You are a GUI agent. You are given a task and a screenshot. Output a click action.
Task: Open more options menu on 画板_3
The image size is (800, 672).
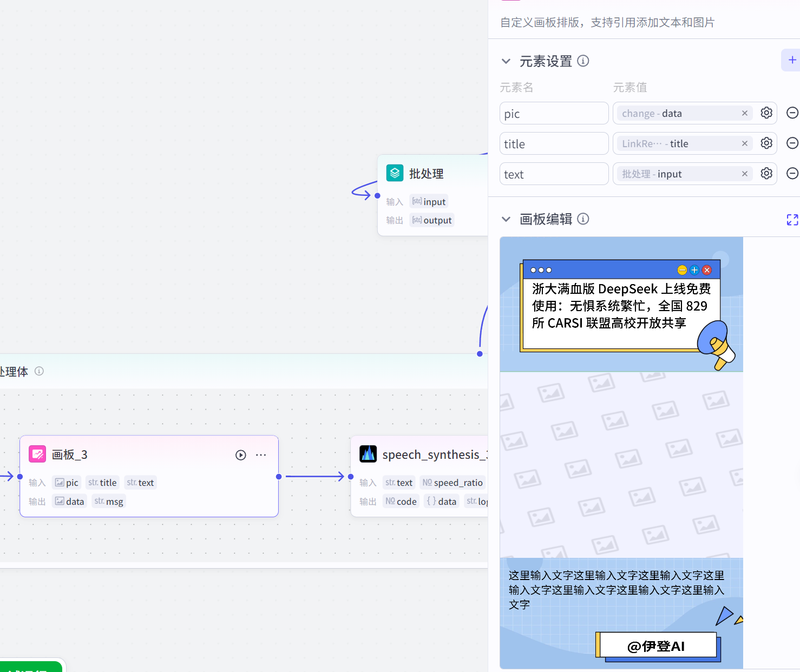tap(261, 455)
